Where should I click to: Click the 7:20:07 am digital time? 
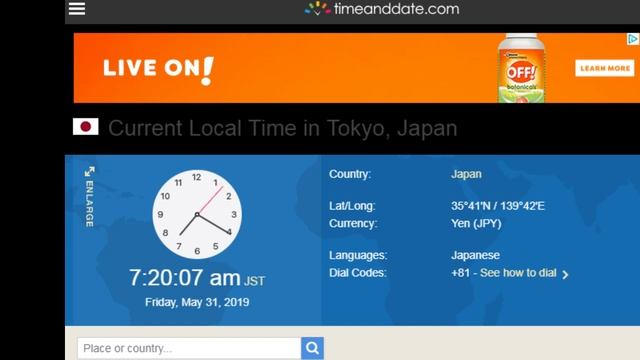pyautogui.click(x=184, y=278)
